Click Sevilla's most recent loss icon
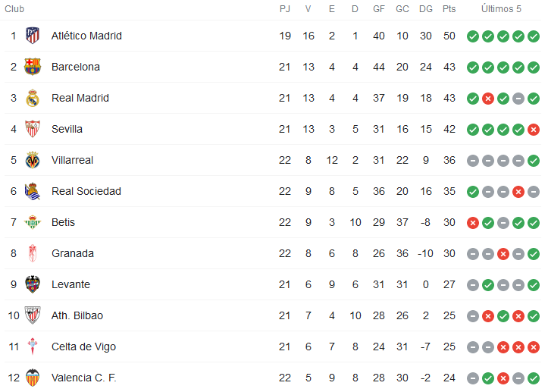Image resolution: width=548 pixels, height=392 pixels. coord(534,130)
